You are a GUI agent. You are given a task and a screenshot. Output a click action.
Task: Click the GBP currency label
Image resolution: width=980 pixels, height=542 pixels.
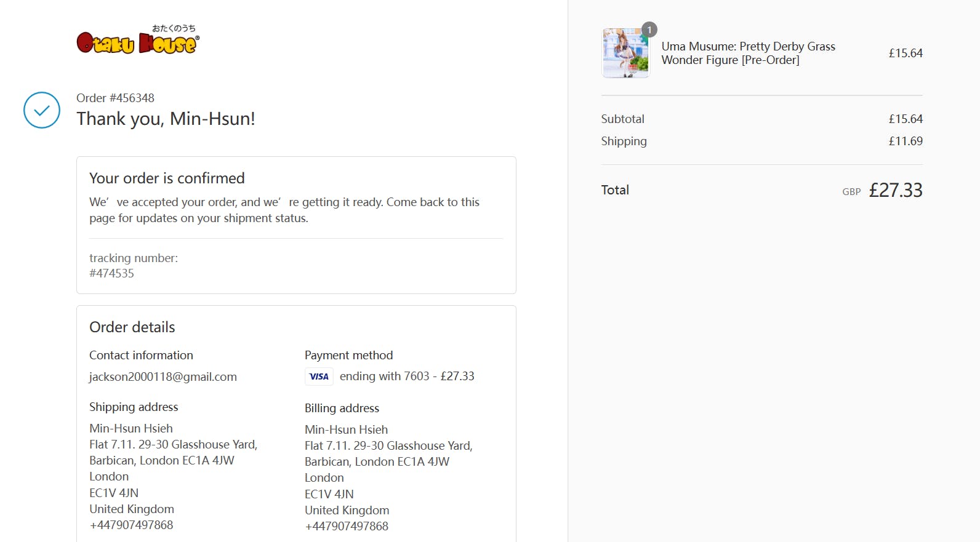click(851, 192)
